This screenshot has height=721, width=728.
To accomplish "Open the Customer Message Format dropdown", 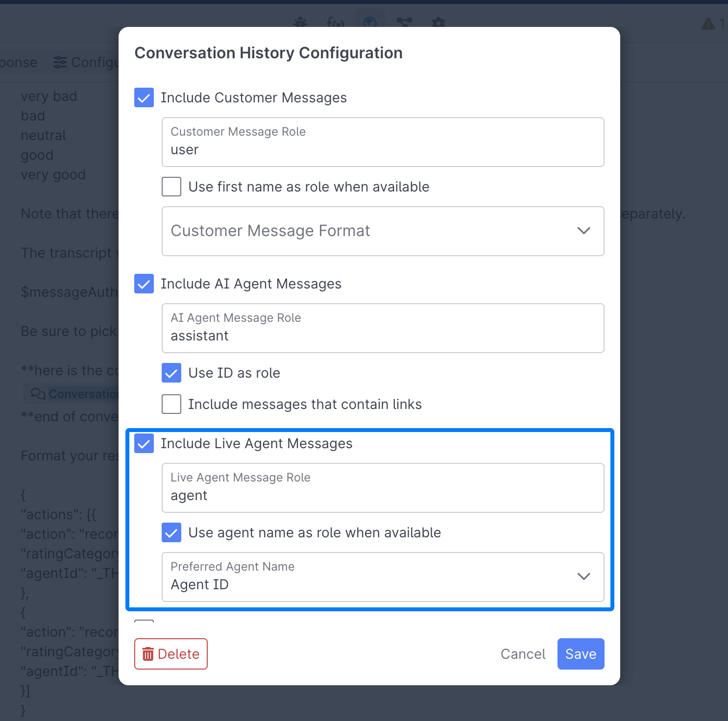I will click(x=583, y=231).
